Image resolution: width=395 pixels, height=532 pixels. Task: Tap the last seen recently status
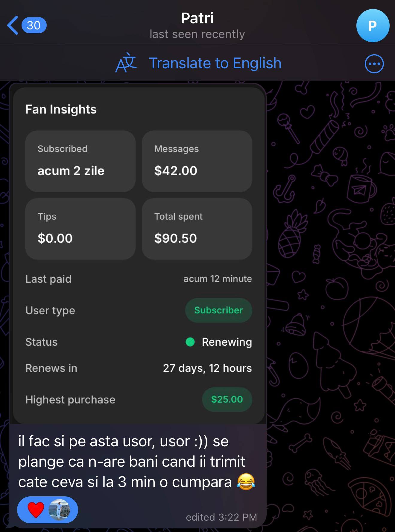click(197, 34)
